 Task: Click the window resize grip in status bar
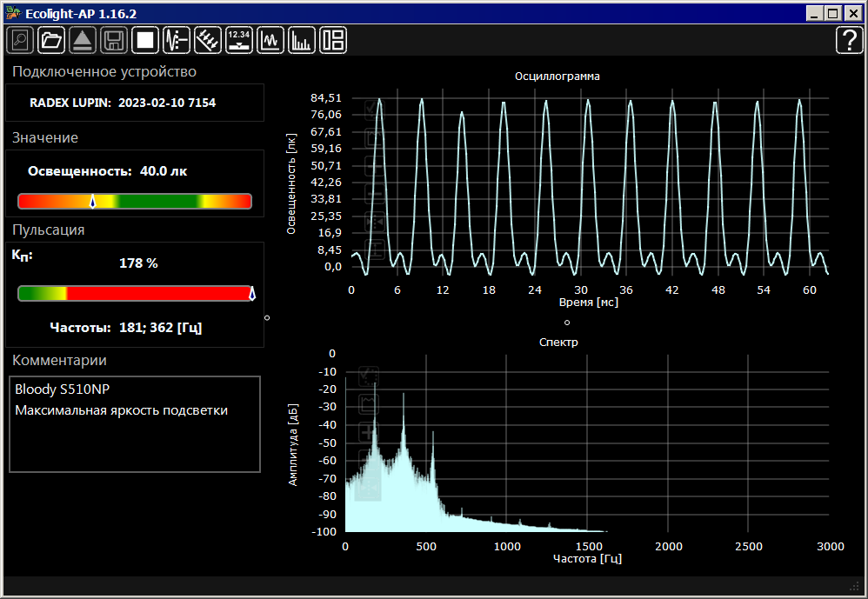point(855,586)
